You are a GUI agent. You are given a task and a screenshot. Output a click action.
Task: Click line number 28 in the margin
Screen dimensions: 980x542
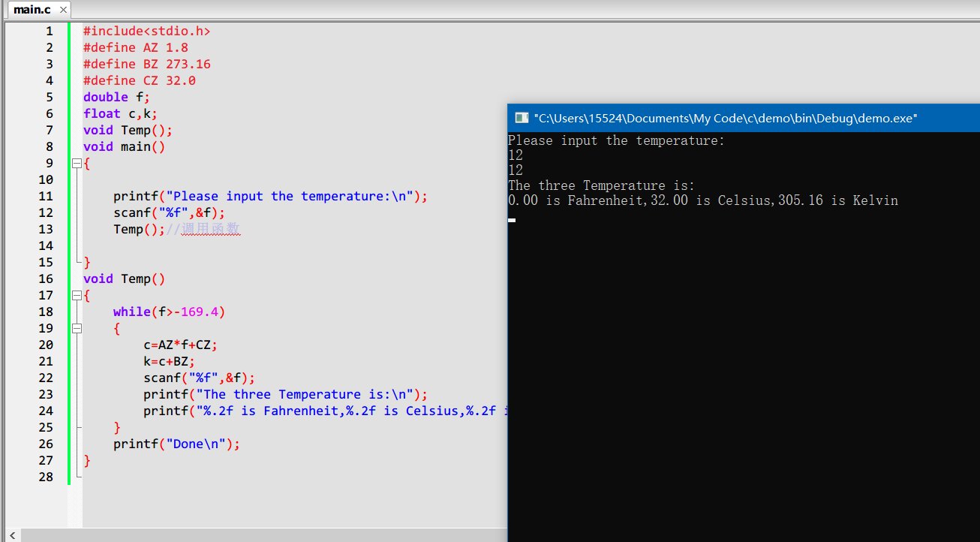(46, 477)
